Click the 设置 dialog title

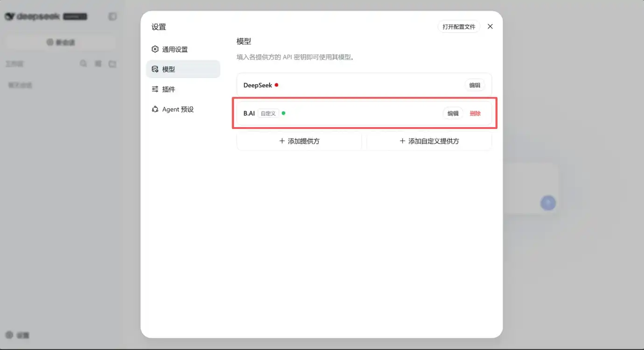point(159,27)
